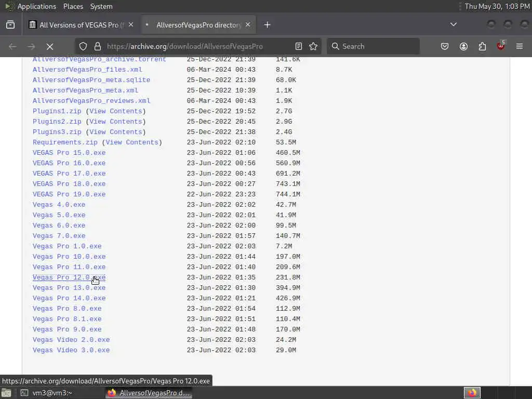Screen dimensions: 532x399
Task: Download VEGAS Pro 19.0.exe
Action: pyautogui.click(x=69, y=194)
